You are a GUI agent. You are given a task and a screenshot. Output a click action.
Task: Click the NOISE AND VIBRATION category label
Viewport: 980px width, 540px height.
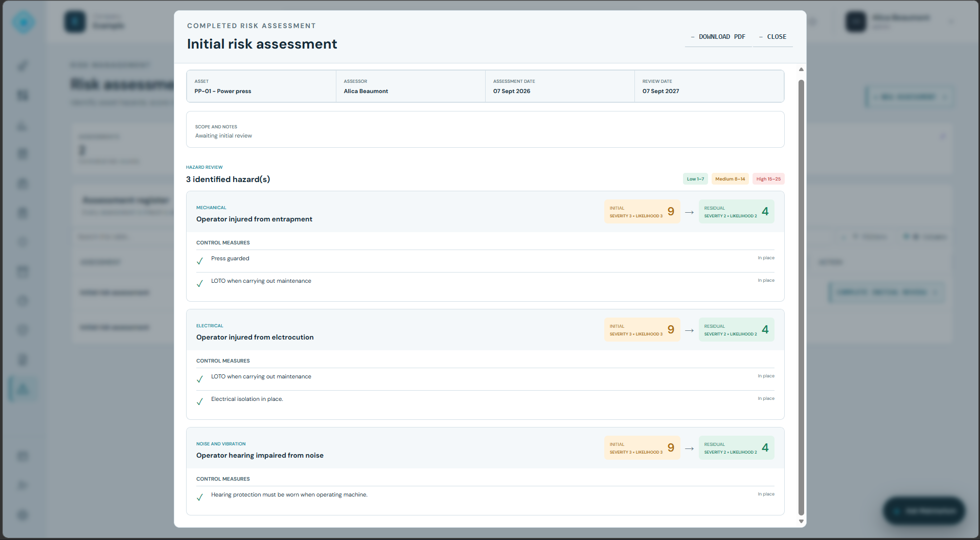221,444
